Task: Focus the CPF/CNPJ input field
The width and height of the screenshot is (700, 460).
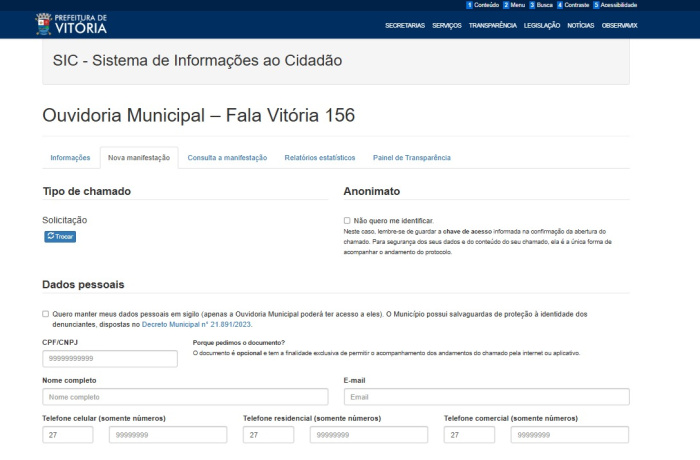Action: coord(110,359)
